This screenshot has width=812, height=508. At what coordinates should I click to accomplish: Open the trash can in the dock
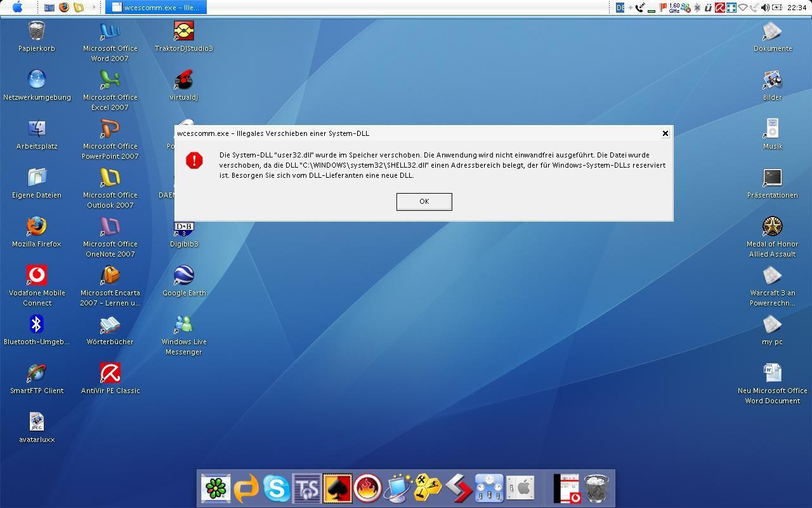point(596,488)
